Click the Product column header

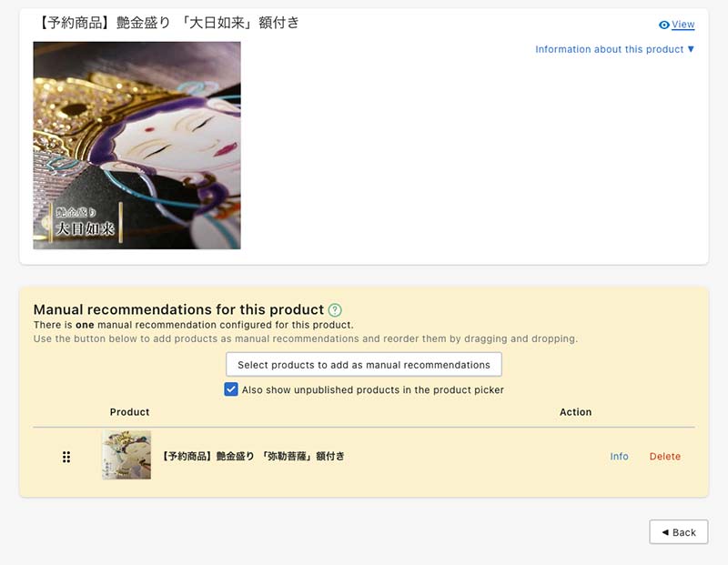click(x=129, y=412)
